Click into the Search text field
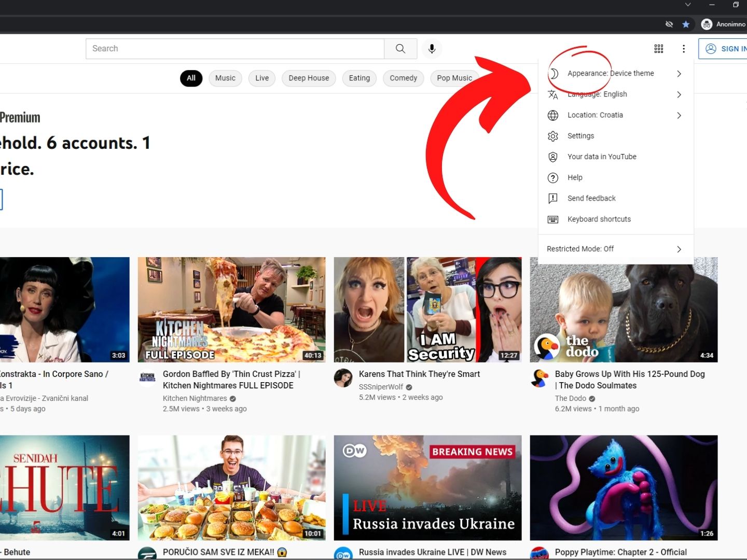The height and width of the screenshot is (560, 747). (235, 49)
